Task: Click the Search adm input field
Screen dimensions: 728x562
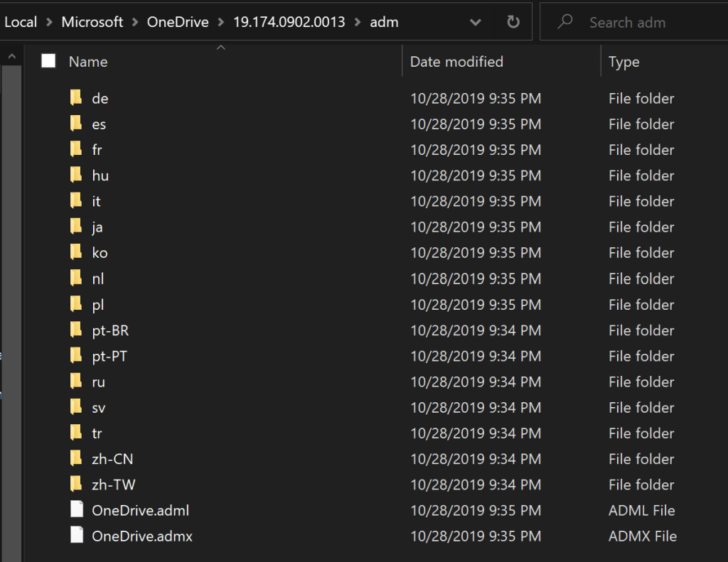Action: (640, 23)
